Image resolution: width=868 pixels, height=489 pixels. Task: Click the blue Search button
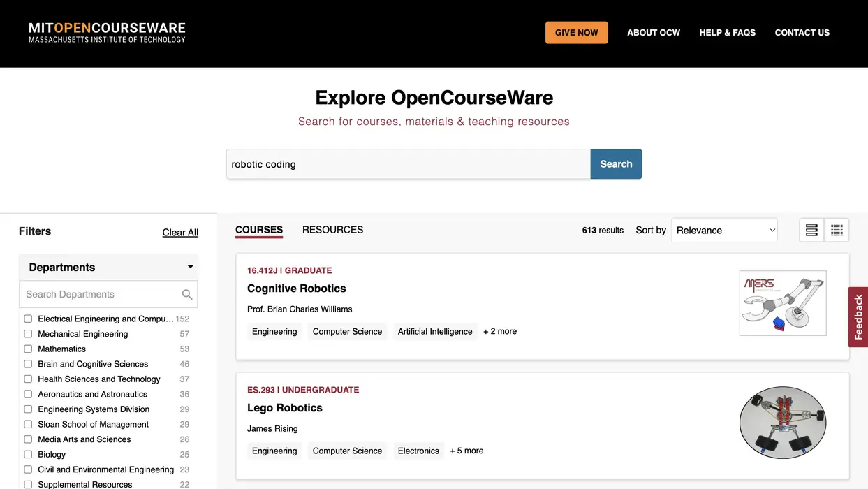point(616,164)
